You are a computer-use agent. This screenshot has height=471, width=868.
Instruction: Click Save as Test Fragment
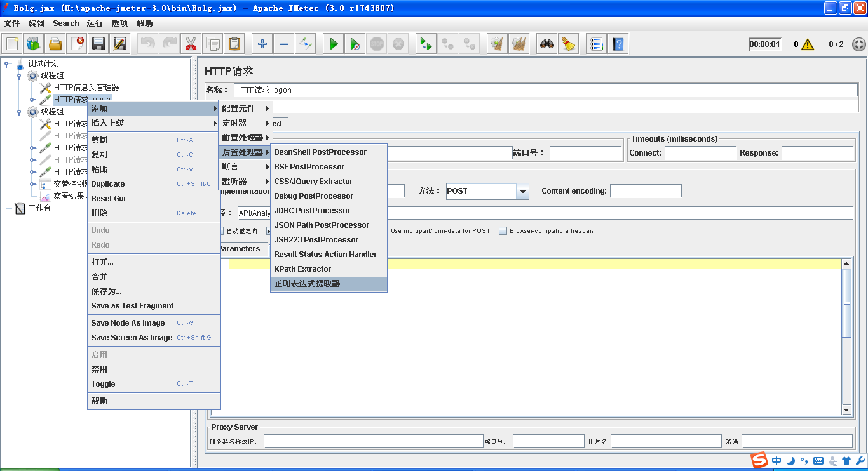coord(154,306)
